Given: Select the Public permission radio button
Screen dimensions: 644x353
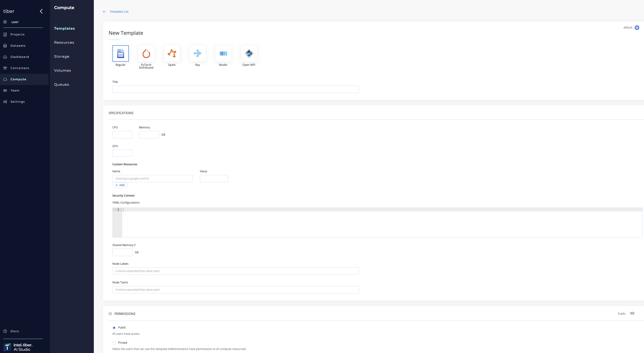Looking at the screenshot, I should [114, 328].
